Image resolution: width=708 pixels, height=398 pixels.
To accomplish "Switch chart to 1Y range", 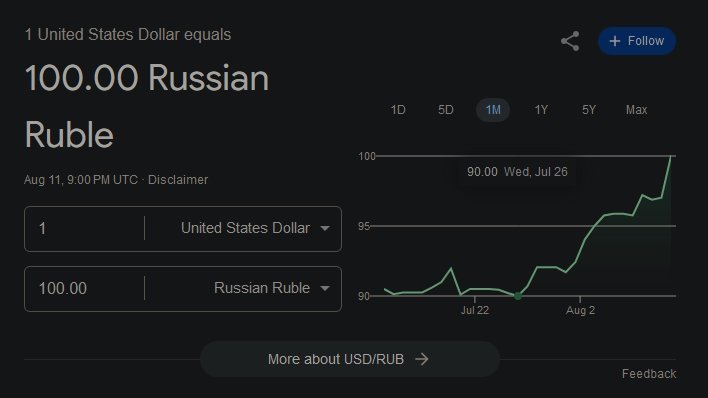I will coord(541,110).
